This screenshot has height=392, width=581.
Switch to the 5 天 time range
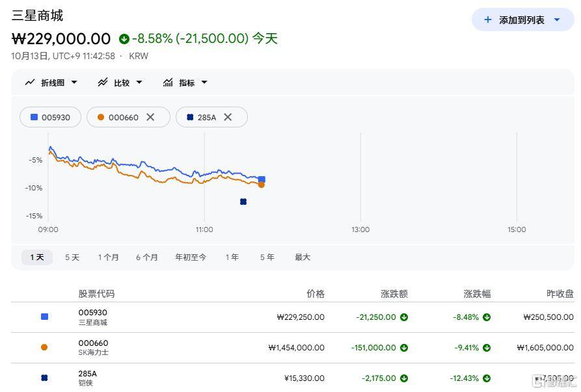pos(72,257)
